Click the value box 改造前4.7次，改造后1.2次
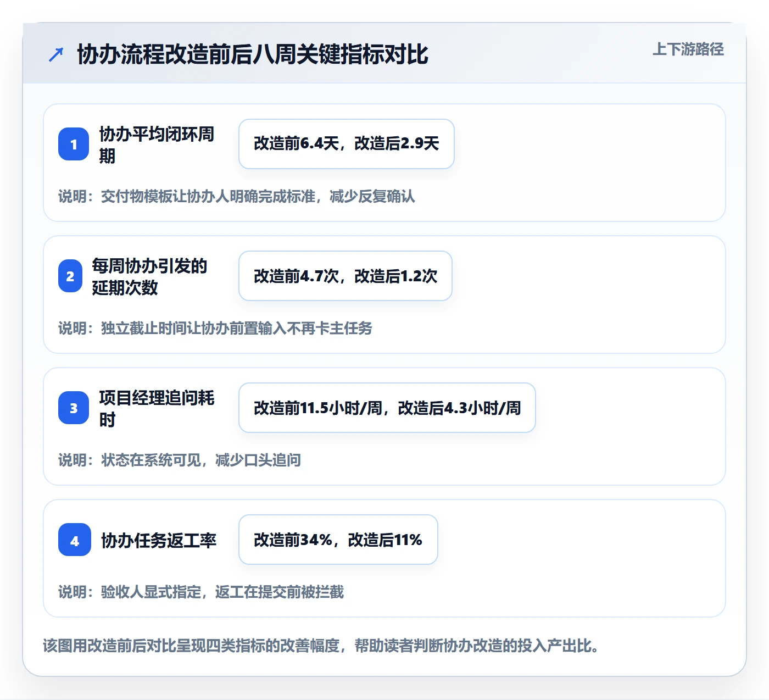This screenshot has width=769, height=700. pyautogui.click(x=346, y=276)
